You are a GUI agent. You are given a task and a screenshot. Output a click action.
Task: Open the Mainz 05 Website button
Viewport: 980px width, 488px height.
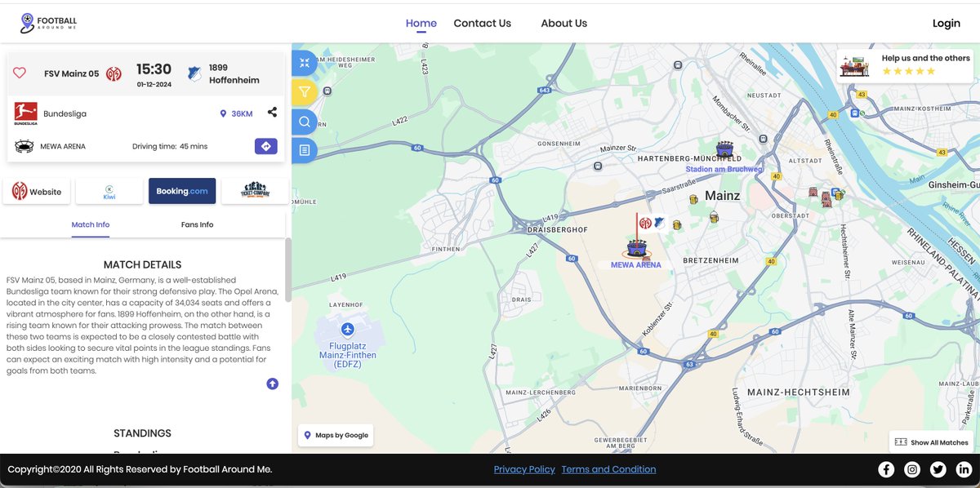pos(37,192)
